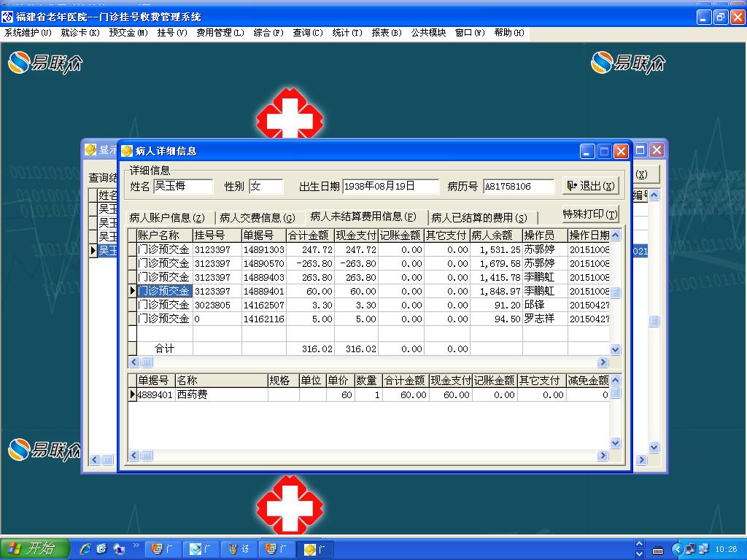Click the 特殊打印(T) button
747x560 pixels.
click(x=591, y=214)
